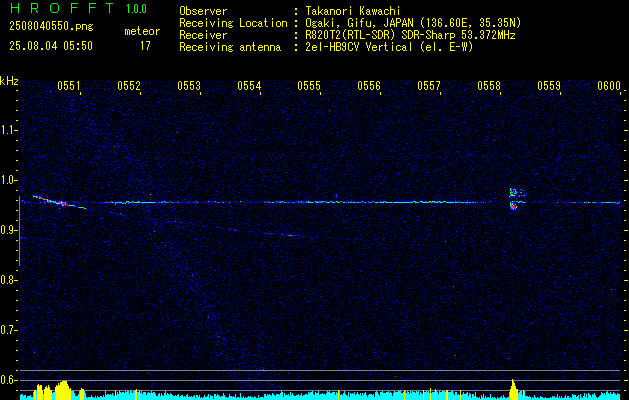
Task: Click the Observer field label
Action: (203, 11)
